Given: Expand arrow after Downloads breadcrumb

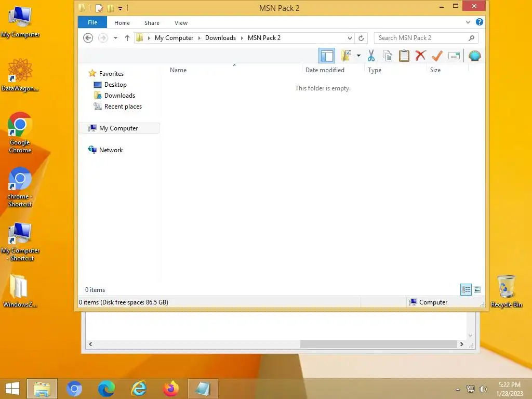Looking at the screenshot, I should pyautogui.click(x=242, y=37).
